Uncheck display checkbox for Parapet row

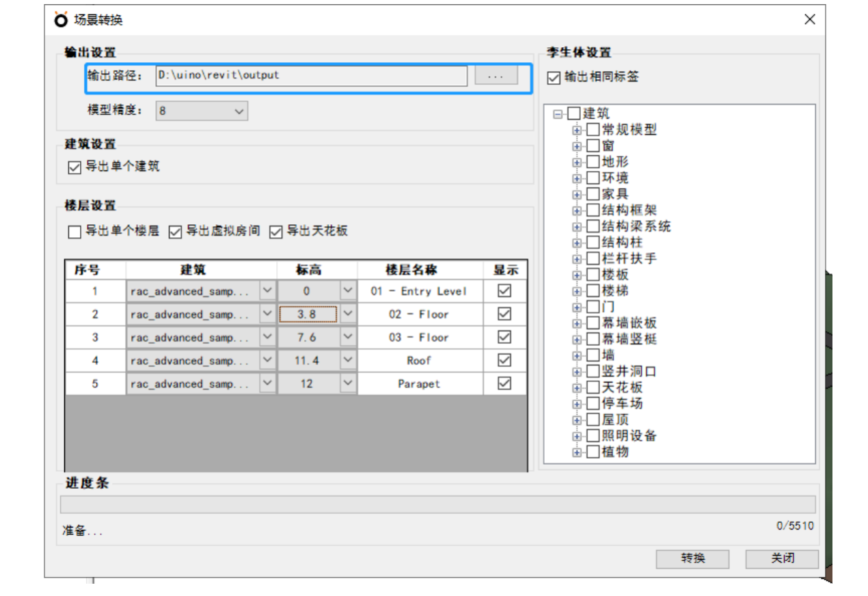coord(504,383)
